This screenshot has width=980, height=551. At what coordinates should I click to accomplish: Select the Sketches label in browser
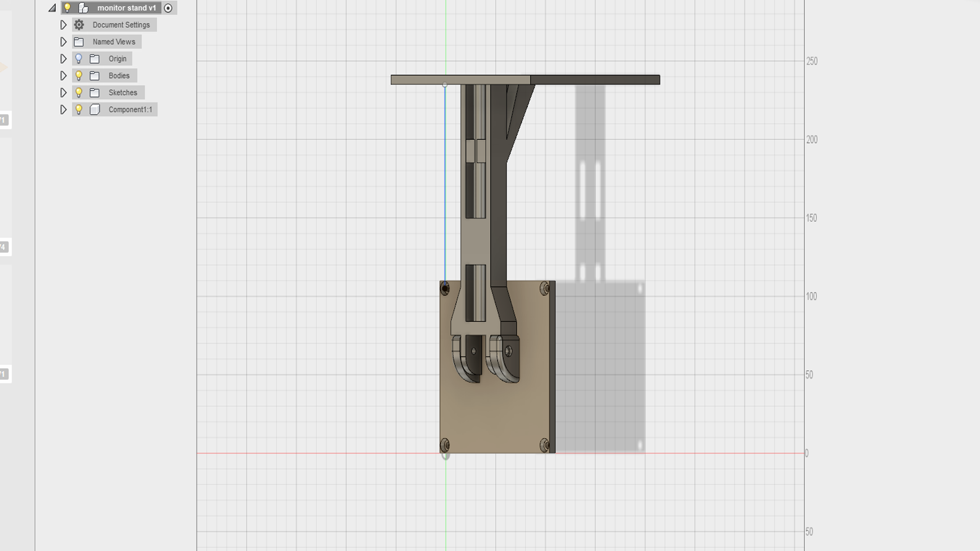click(122, 93)
